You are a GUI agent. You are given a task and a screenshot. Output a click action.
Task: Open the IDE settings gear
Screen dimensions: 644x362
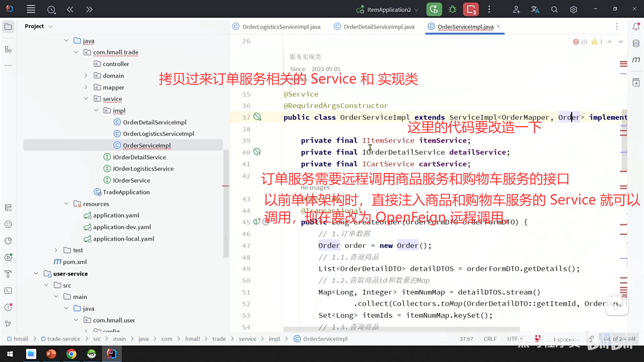pyautogui.click(x=574, y=10)
